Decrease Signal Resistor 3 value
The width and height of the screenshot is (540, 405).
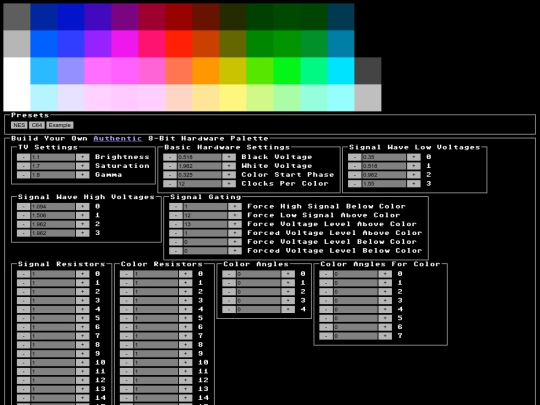pos(23,301)
